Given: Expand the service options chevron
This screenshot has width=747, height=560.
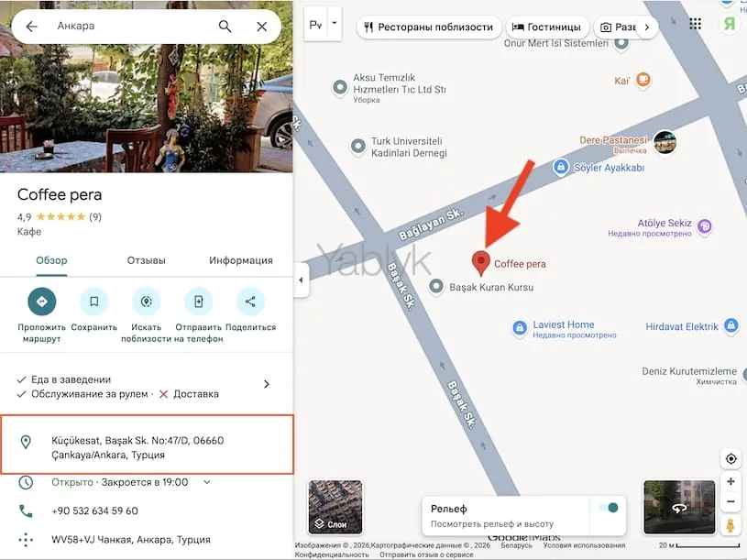Looking at the screenshot, I should [267, 384].
